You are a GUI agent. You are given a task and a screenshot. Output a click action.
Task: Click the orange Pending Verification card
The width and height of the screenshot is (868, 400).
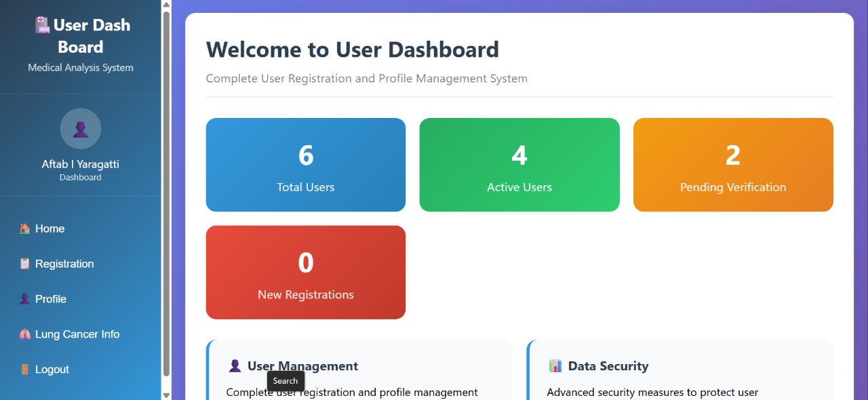(x=733, y=165)
